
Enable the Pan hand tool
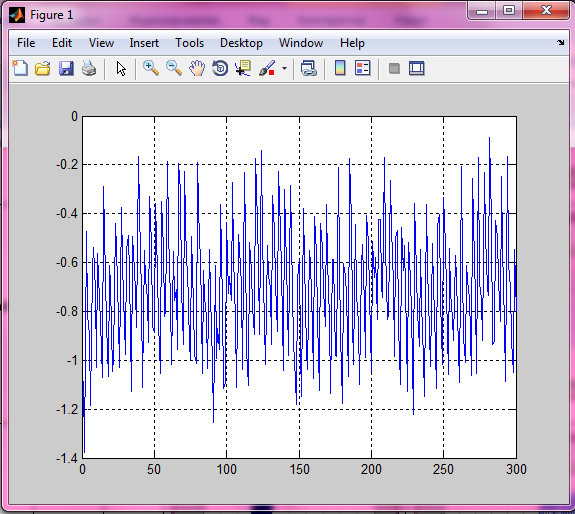pyautogui.click(x=197, y=68)
